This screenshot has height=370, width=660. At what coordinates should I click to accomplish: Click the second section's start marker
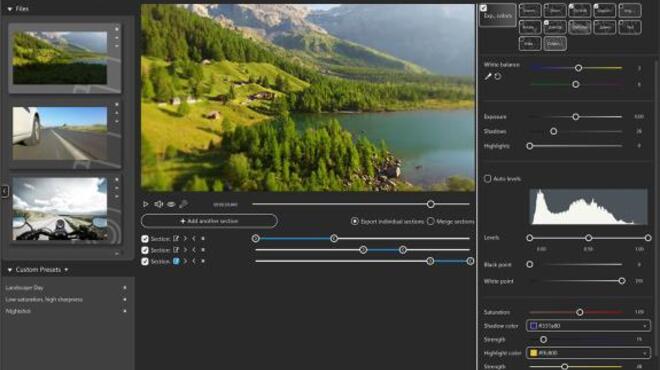coord(363,250)
